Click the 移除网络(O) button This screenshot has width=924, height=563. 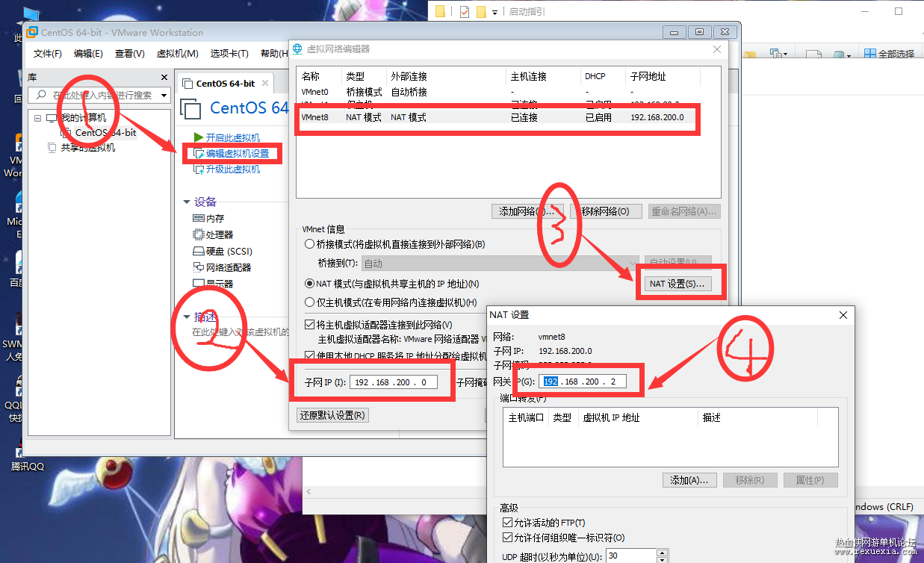[605, 211]
